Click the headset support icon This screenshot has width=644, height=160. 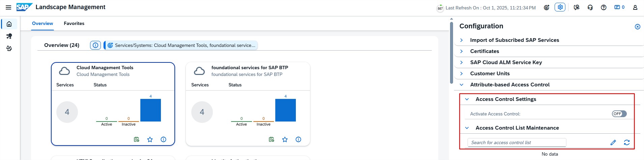[x=590, y=7]
